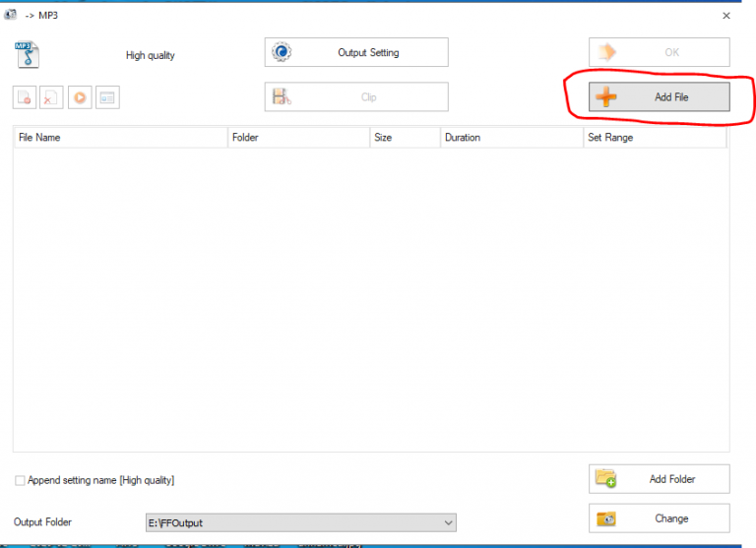Click the MP3 format file icon
The width and height of the screenshot is (756, 548).
pos(27,54)
